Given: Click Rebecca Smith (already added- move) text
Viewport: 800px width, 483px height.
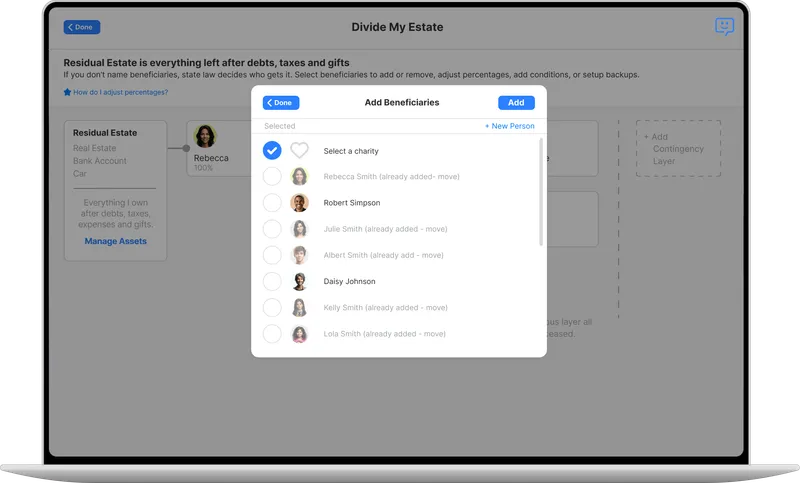Looking at the screenshot, I should (391, 176).
